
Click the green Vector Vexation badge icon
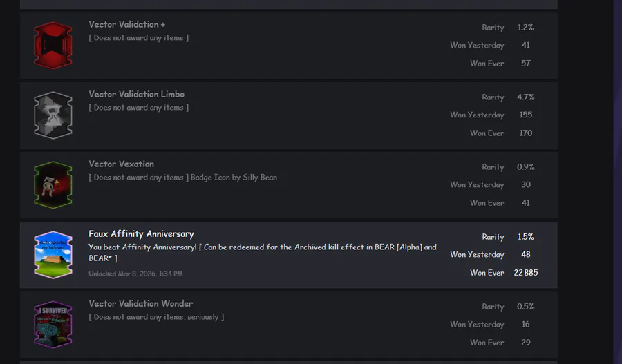pyautogui.click(x=53, y=185)
